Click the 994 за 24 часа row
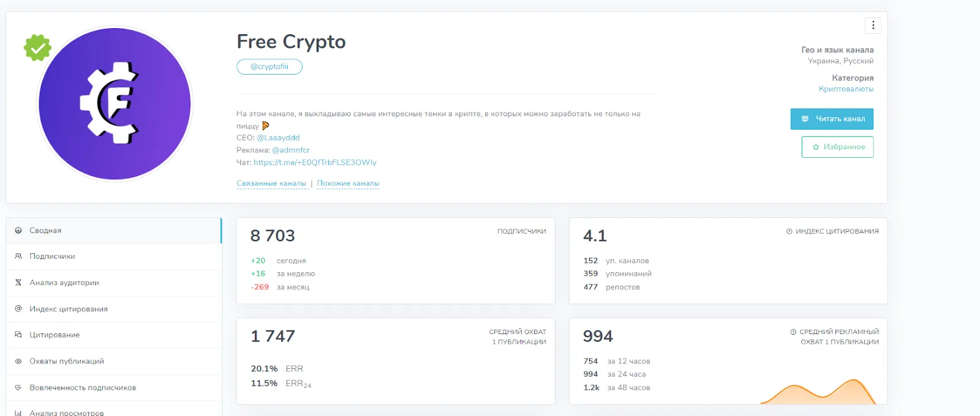This screenshot has width=980, height=416. point(614,374)
